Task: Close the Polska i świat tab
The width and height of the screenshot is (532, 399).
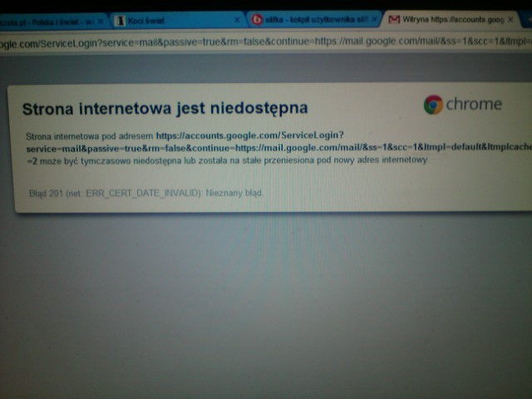Action: pyautogui.click(x=101, y=21)
